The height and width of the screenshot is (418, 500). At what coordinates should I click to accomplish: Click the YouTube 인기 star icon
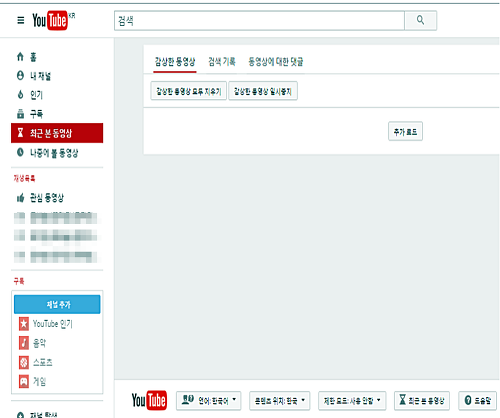[24, 324]
